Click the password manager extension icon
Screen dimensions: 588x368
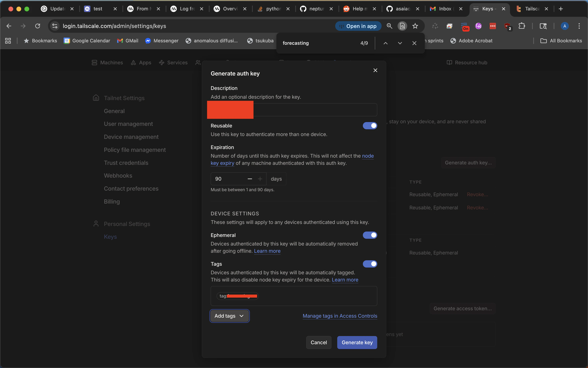pos(493,26)
